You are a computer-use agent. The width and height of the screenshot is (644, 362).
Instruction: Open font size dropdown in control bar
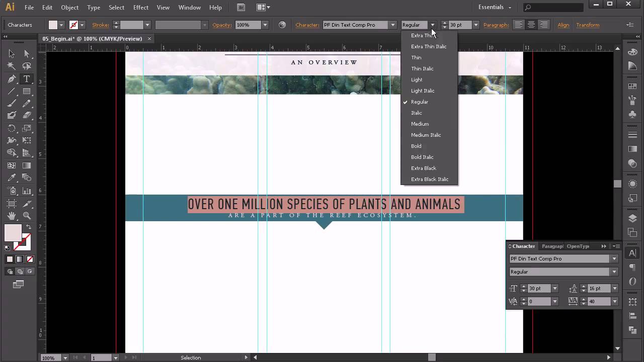tap(476, 25)
